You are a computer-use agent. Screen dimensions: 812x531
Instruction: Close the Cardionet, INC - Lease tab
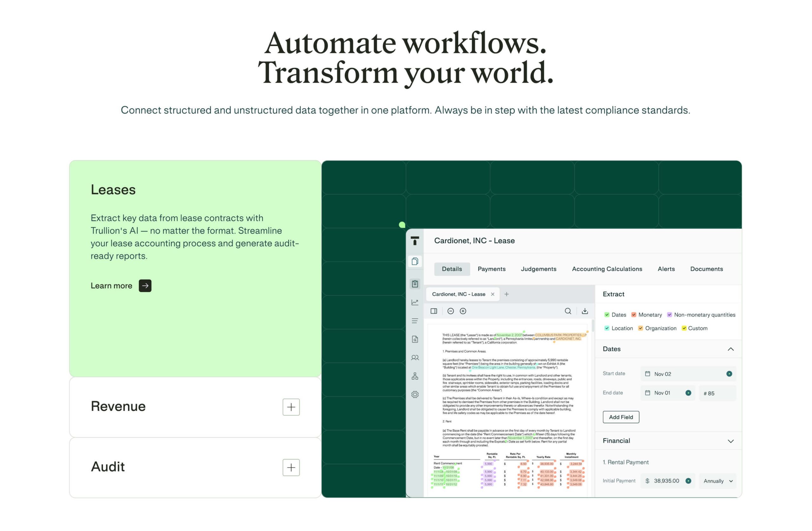493,294
